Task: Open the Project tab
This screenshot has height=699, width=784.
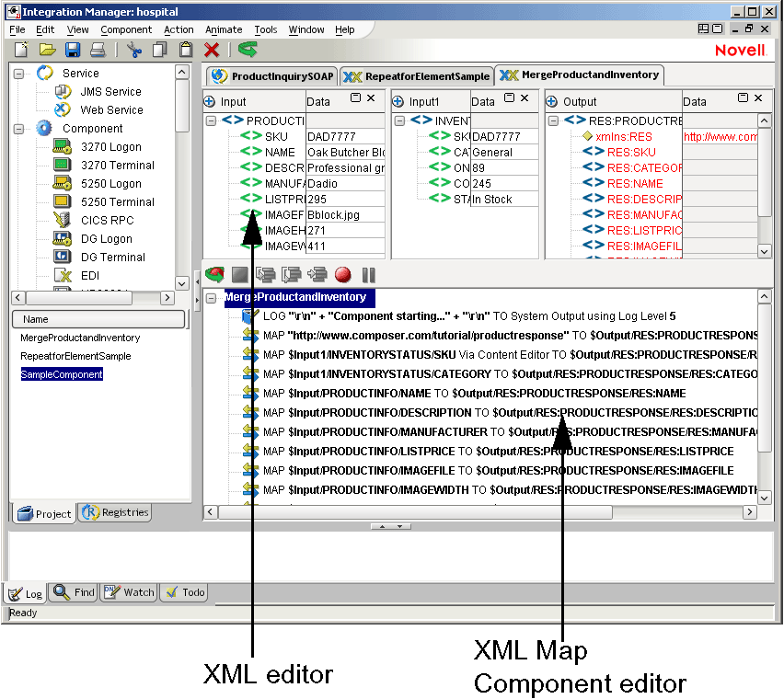Action: pyautogui.click(x=44, y=513)
